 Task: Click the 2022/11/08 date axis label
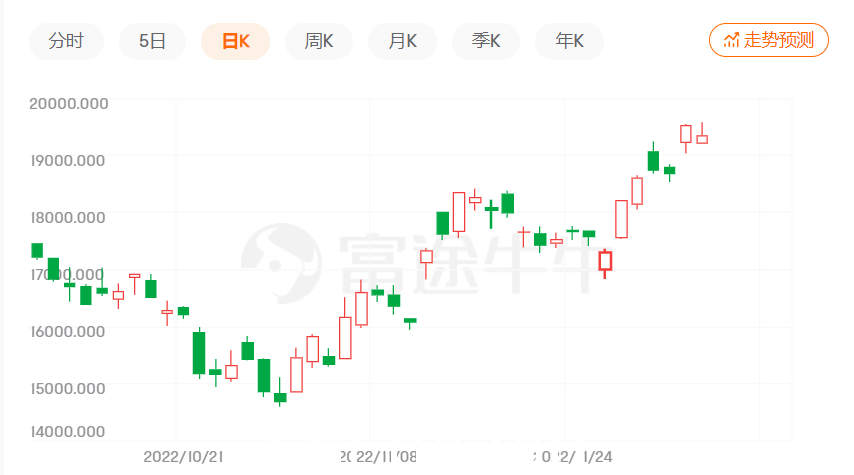pos(378,456)
